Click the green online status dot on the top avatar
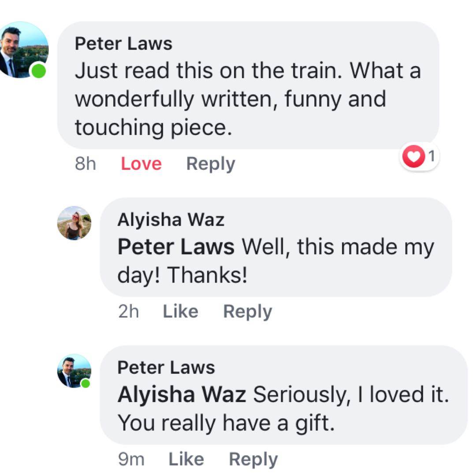This screenshot has width=476, height=476. point(39,71)
